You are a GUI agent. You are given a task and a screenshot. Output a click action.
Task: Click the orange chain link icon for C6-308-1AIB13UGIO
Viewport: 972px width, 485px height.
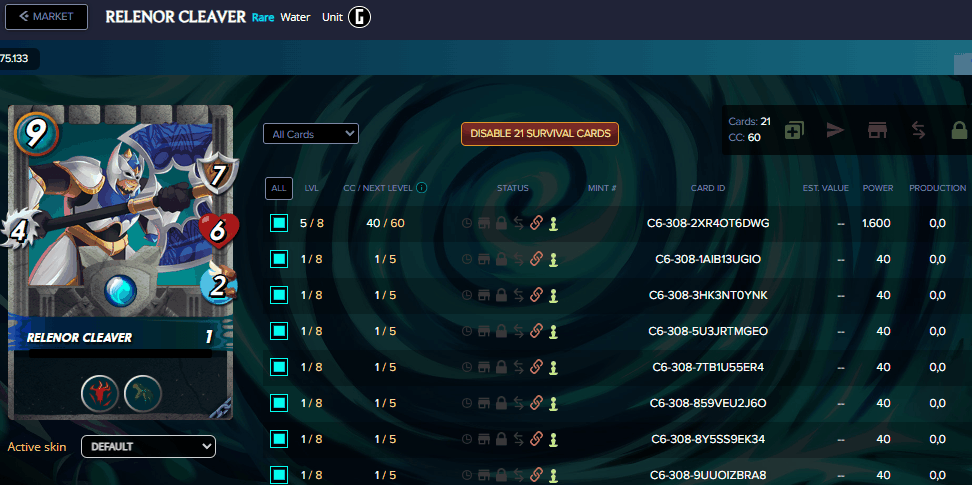point(537,259)
